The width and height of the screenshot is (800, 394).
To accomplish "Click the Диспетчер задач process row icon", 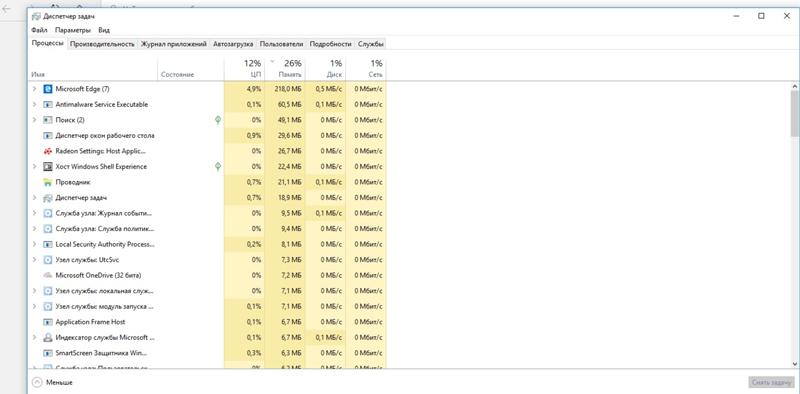I will click(47, 198).
